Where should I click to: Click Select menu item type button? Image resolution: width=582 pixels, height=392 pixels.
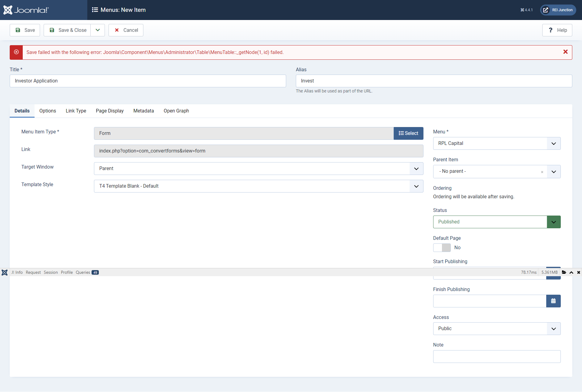tap(408, 133)
